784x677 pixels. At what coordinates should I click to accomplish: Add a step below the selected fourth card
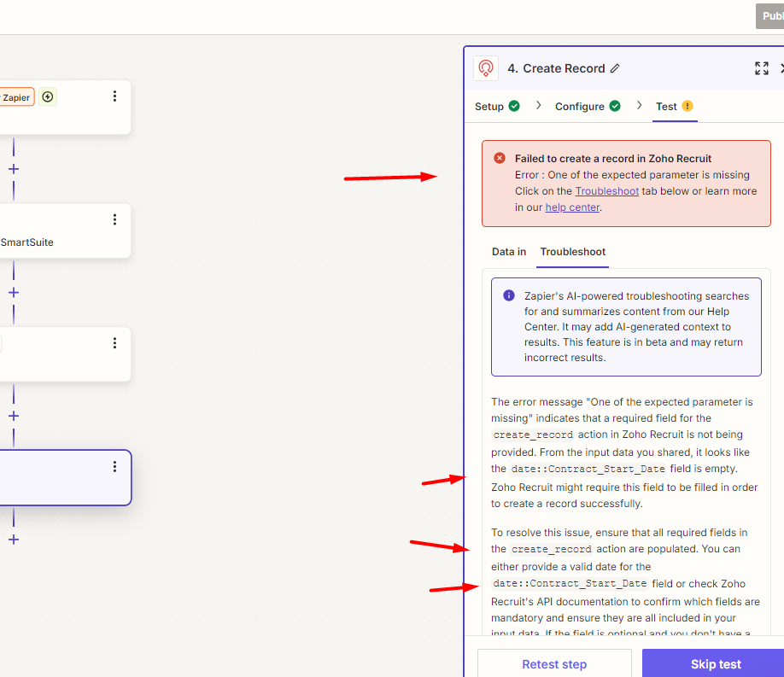pyautogui.click(x=14, y=540)
